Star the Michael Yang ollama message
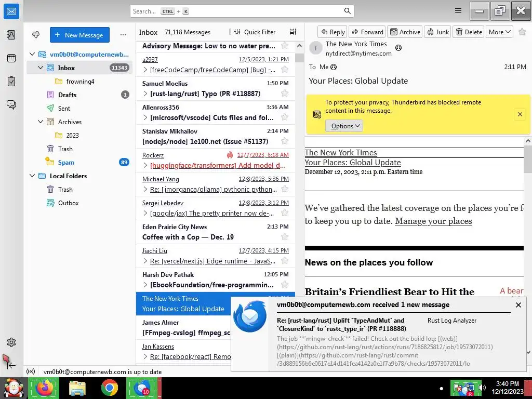Screen dimensions: 532x399 (x=285, y=189)
